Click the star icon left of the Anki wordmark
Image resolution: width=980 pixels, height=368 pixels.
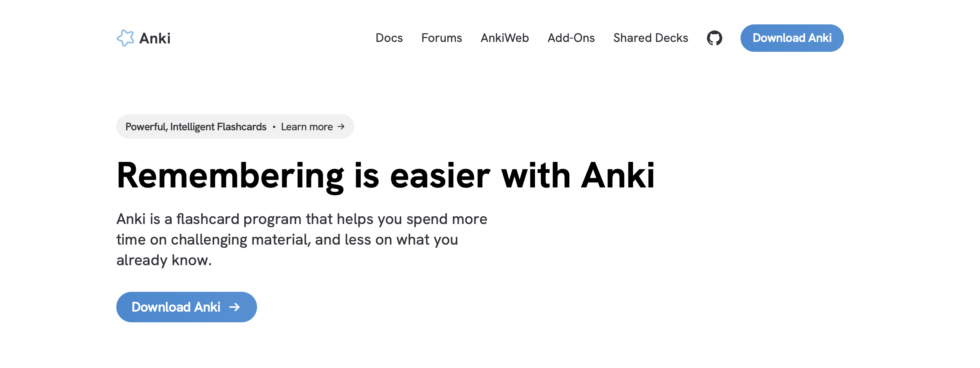coord(127,38)
